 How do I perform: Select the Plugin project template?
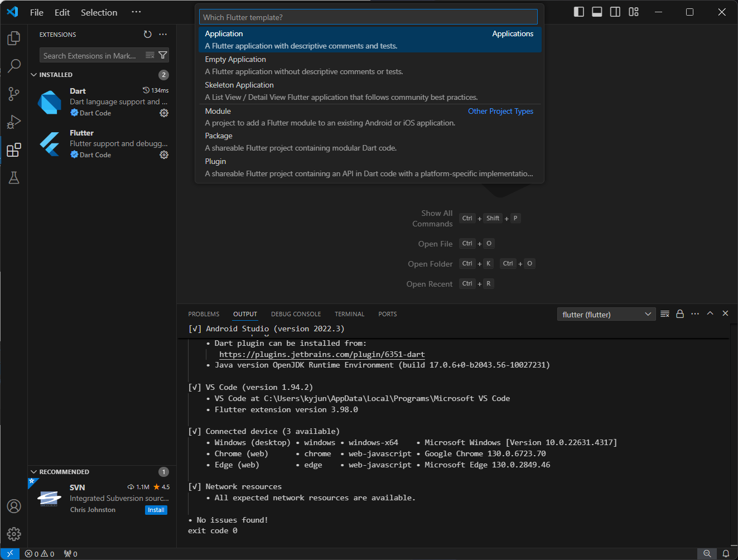click(x=370, y=167)
